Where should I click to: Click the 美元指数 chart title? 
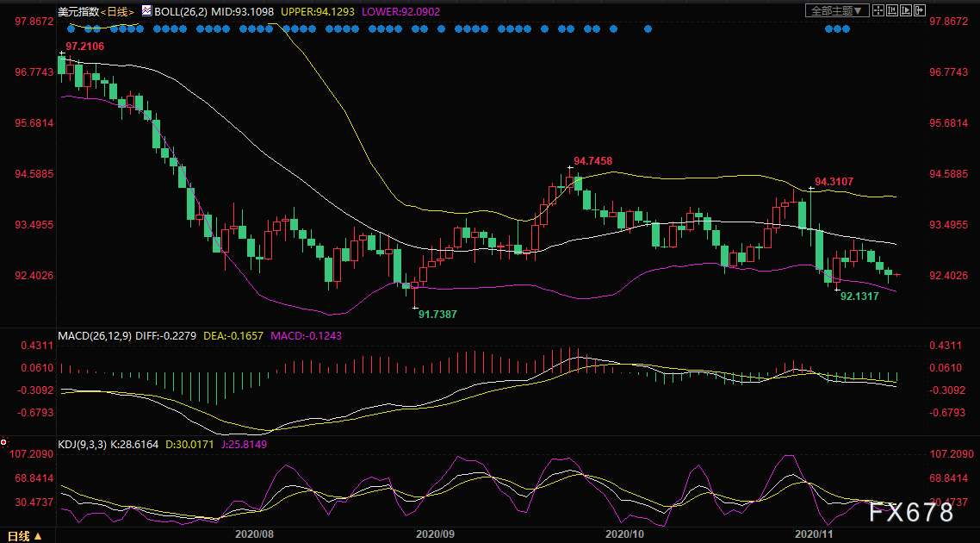tap(77, 12)
